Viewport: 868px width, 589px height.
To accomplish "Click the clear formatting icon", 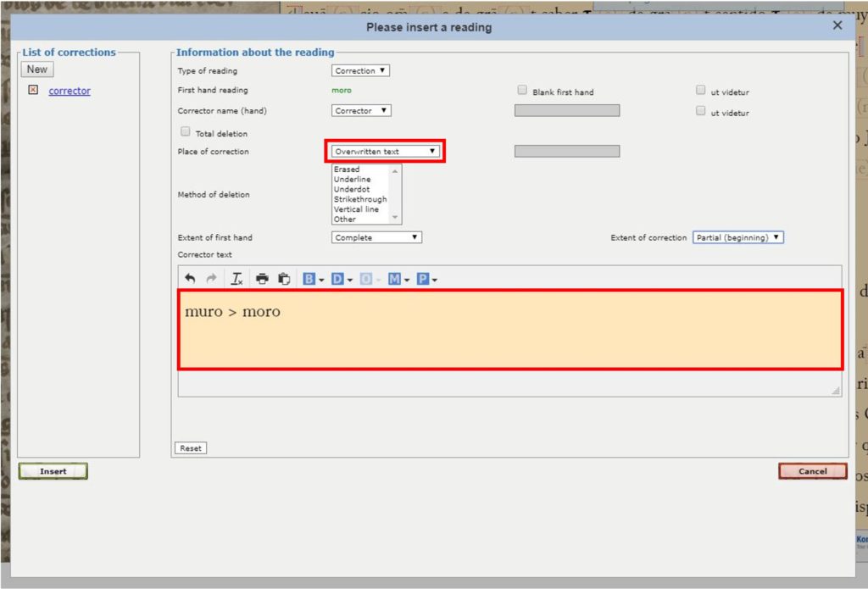I will 237,279.
